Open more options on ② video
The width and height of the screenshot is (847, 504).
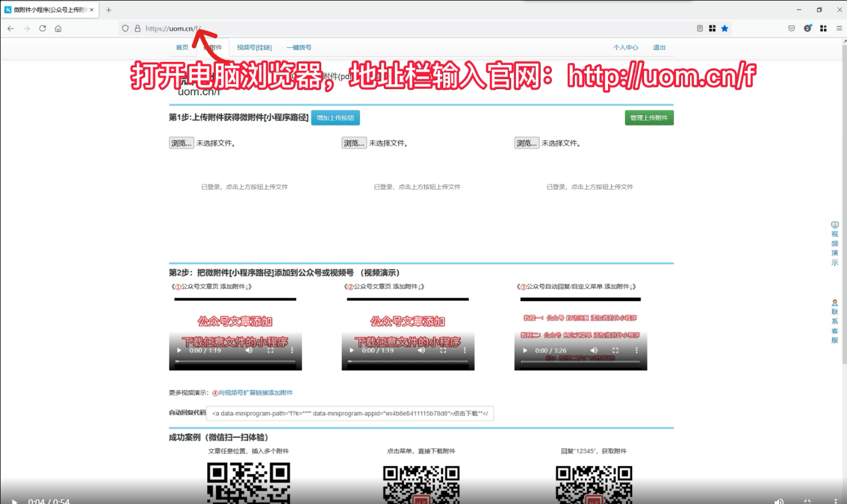click(465, 351)
